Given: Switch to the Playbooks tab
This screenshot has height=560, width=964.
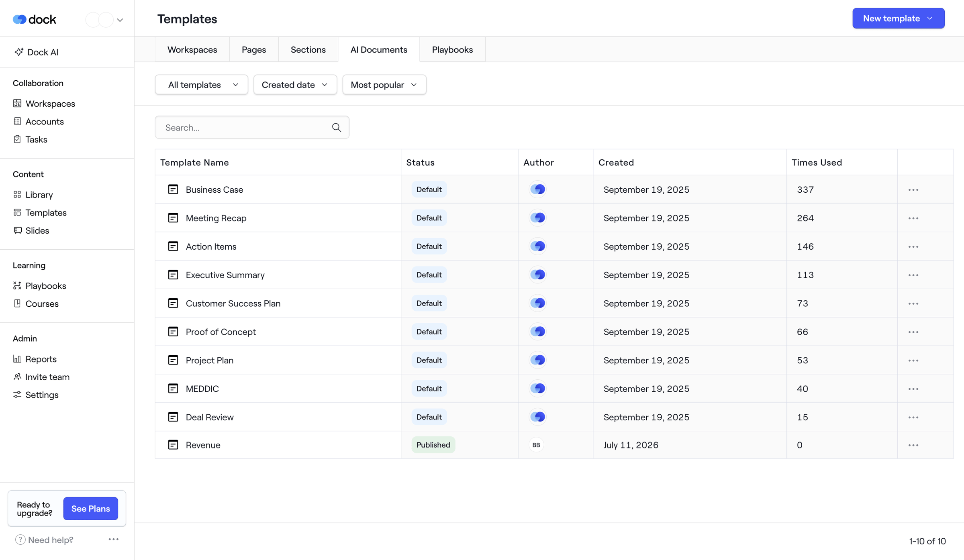Looking at the screenshot, I should (x=452, y=49).
